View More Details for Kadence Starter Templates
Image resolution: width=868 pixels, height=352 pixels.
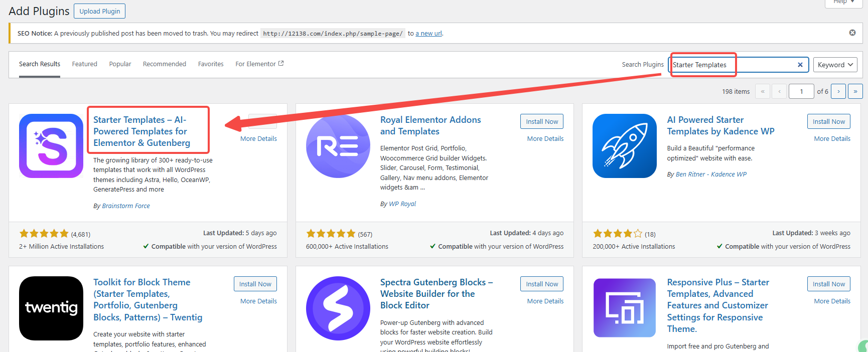tap(831, 139)
